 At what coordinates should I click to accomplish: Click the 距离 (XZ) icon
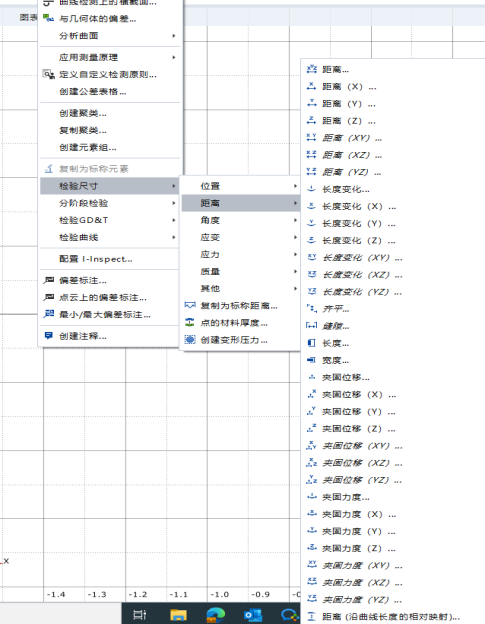(312, 155)
